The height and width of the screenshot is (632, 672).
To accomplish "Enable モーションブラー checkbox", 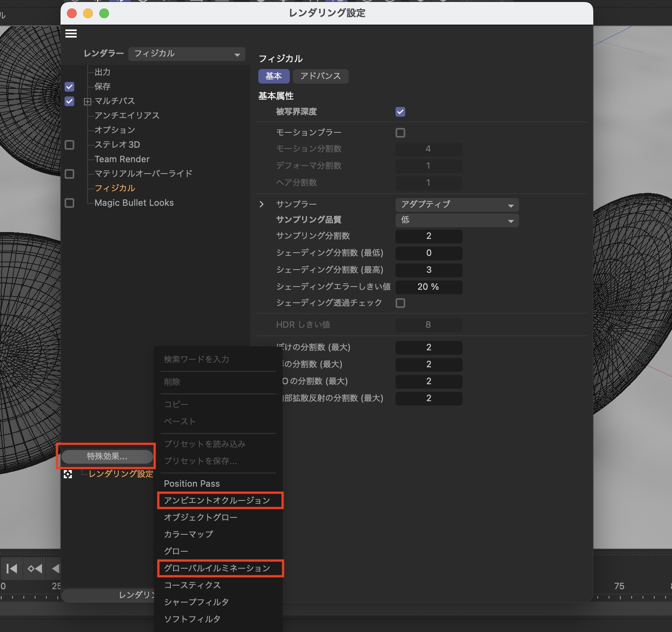I will (400, 133).
